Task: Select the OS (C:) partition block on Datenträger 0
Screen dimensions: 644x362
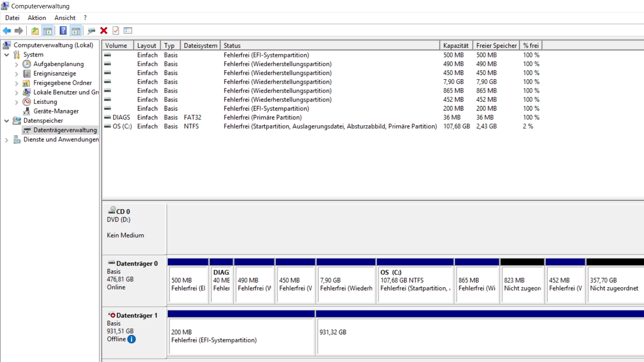Action: 415,284
